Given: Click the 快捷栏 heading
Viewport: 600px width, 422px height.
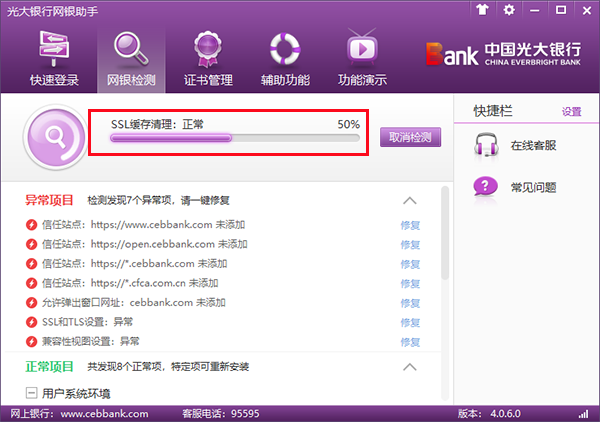Looking at the screenshot, I should pyautogui.click(x=493, y=111).
